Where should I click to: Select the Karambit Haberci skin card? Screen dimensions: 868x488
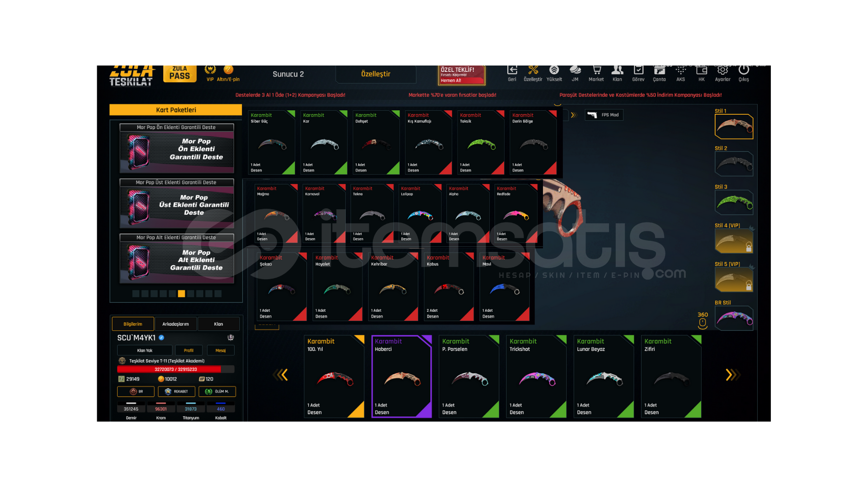(x=401, y=376)
